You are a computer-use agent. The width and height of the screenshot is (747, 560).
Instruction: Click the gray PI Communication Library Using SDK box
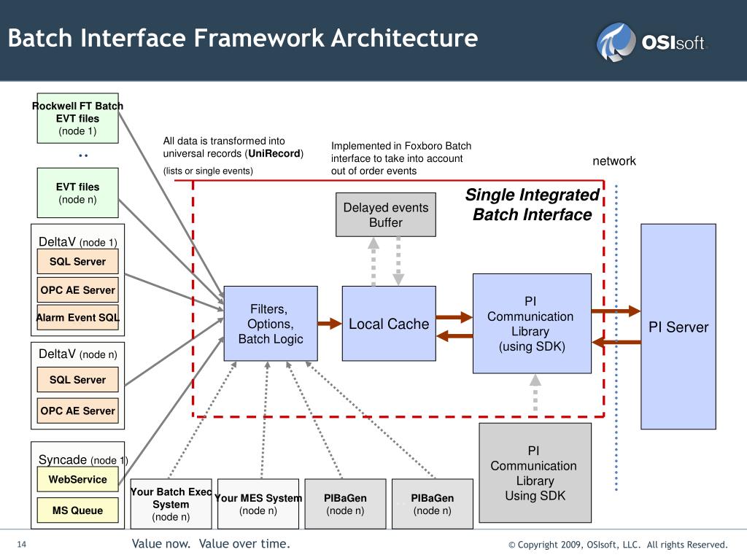[x=535, y=472]
